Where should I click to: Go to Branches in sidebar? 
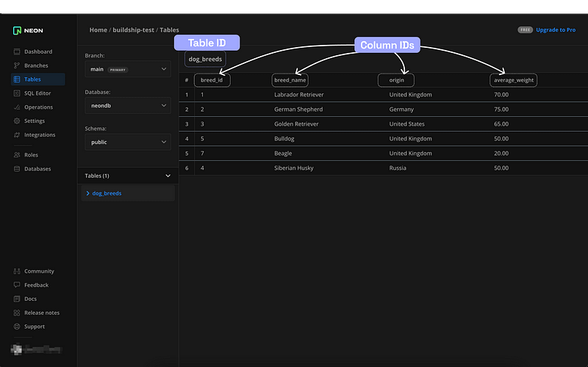[36, 65]
